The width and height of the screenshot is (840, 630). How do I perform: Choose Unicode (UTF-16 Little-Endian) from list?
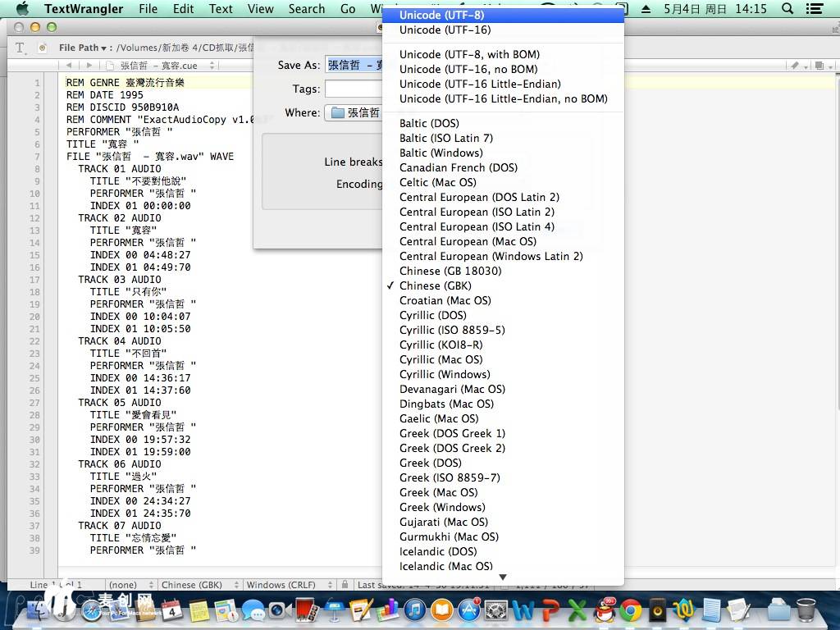480,84
